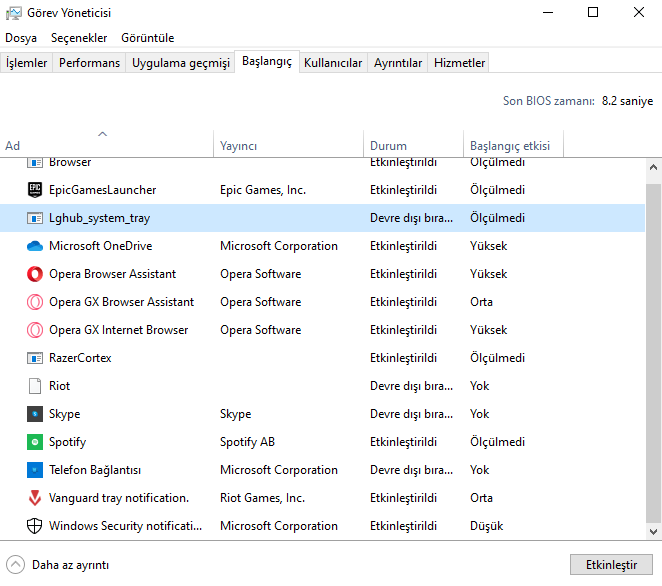This screenshot has width=662, height=586.
Task: Click the vertical scrollbar thumb
Action: click(x=654, y=354)
